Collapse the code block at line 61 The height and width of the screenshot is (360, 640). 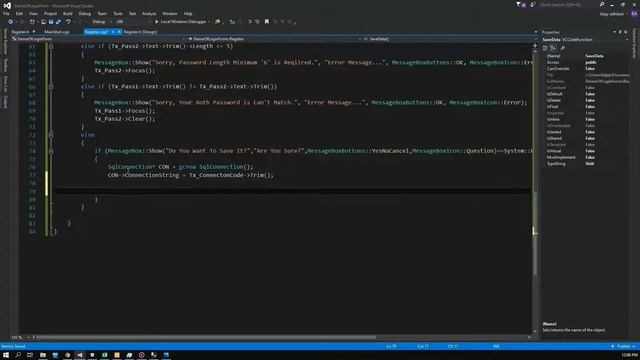point(51,47)
